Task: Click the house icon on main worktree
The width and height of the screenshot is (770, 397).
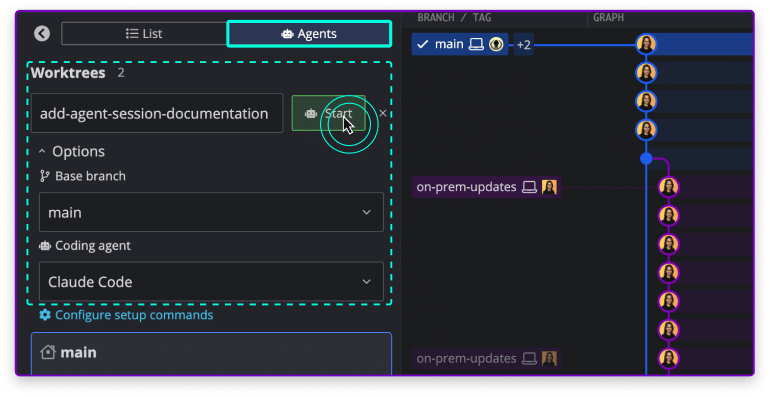Action: tap(48, 352)
